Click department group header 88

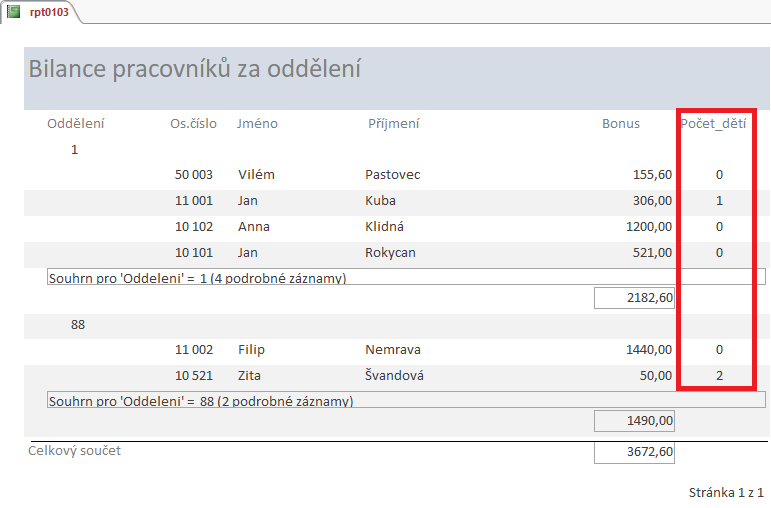80,324
